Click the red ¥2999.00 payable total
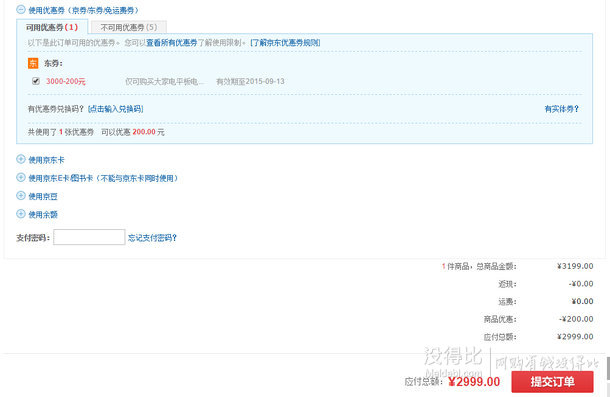Viewport: 610px width, 397px height. [474, 382]
